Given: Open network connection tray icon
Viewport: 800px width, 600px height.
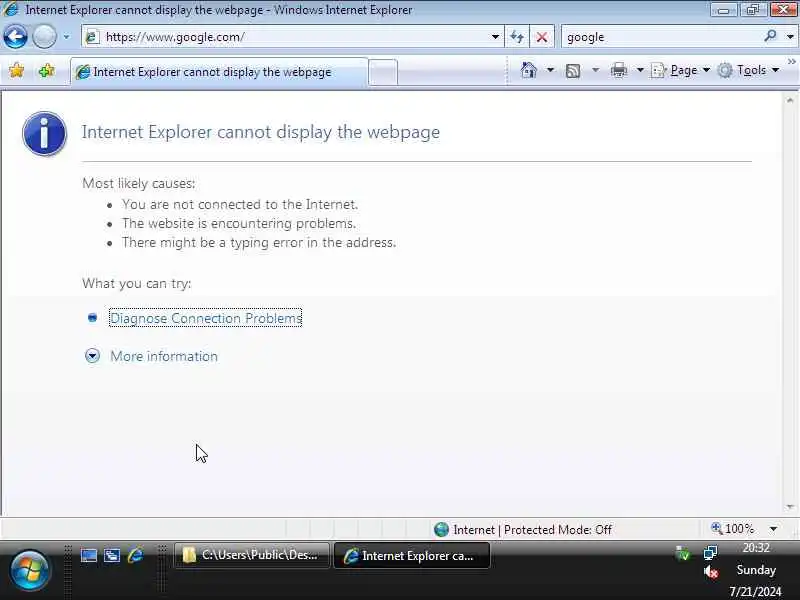Looking at the screenshot, I should tap(711, 552).
